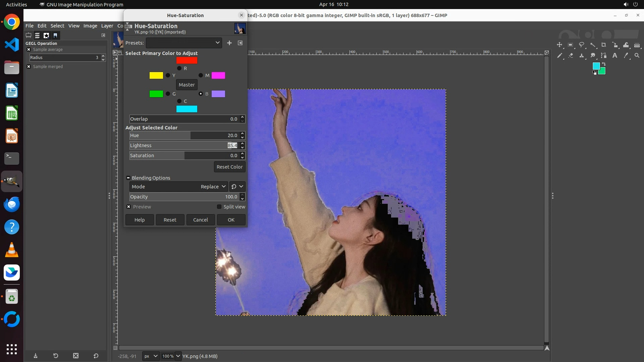Click OK to apply Hue-Saturation

click(231, 220)
